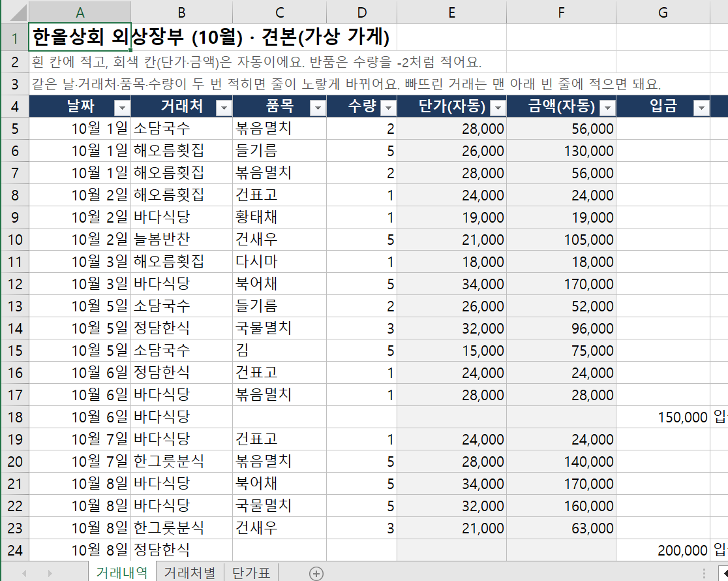The width and height of the screenshot is (728, 581).
Task: Open the 수량 column filter dropdown
Action: click(x=388, y=108)
